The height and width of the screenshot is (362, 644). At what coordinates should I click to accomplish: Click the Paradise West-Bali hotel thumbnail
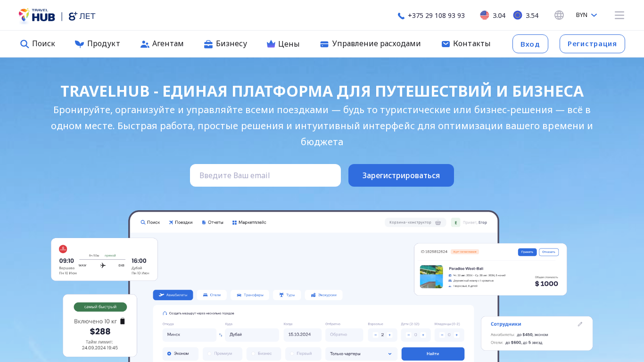pos(431,277)
